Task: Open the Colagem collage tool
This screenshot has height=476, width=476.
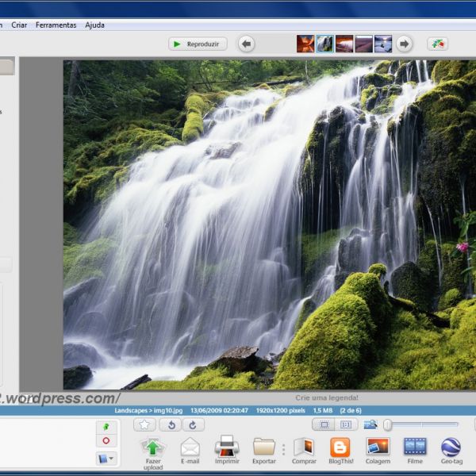Action: [x=378, y=447]
